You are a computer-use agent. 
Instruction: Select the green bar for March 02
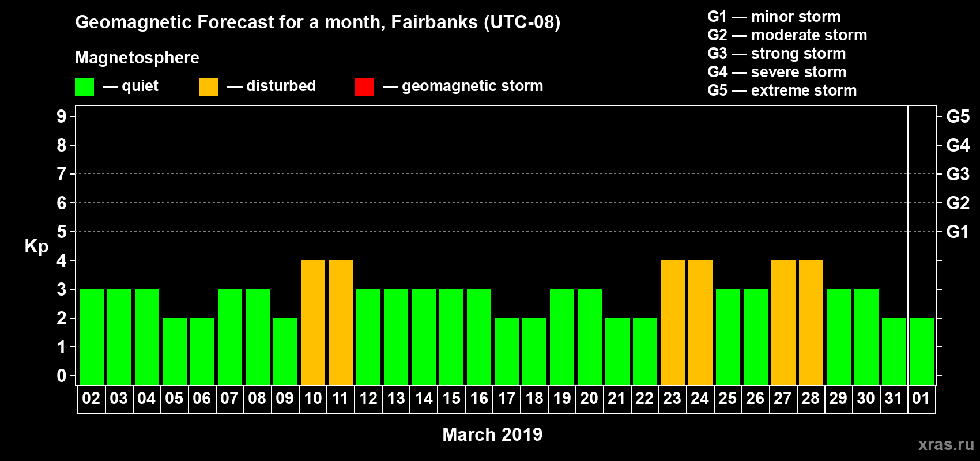pyautogui.click(x=92, y=337)
